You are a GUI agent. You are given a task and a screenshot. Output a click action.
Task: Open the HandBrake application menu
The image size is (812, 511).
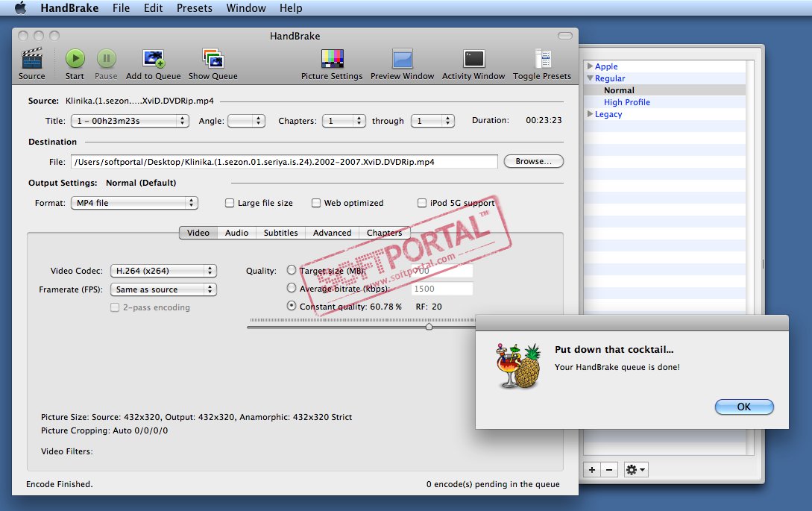tap(69, 7)
